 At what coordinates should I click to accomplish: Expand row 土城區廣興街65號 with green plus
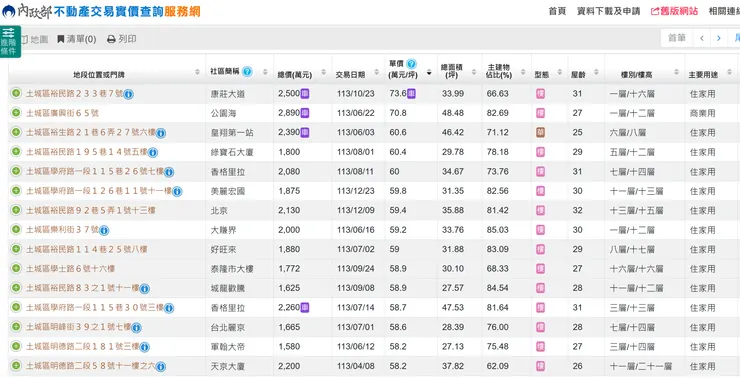(x=16, y=113)
